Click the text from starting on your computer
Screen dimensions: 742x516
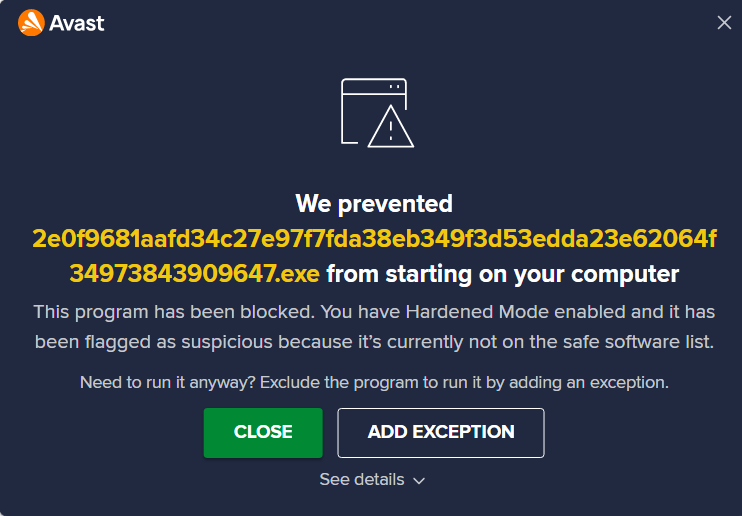tap(503, 274)
